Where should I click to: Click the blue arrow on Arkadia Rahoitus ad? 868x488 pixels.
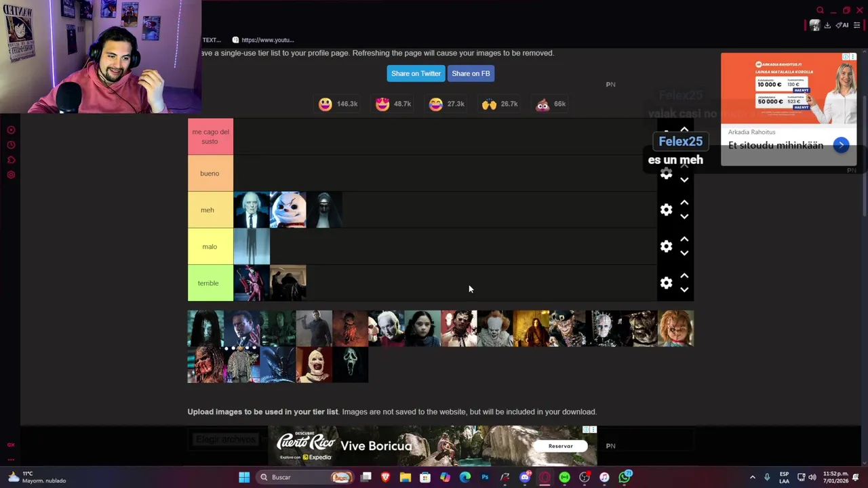[x=841, y=145]
